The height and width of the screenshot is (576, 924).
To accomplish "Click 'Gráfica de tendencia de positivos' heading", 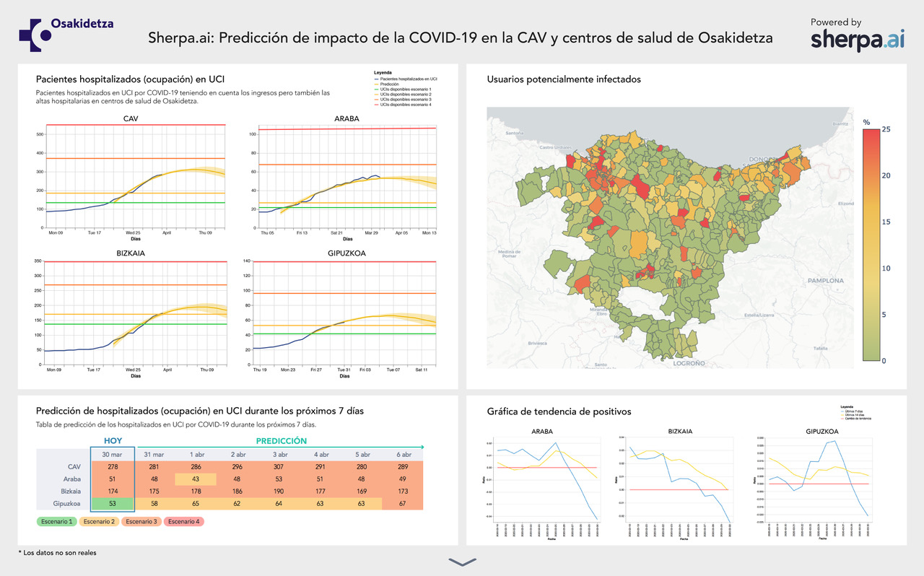I will tap(559, 411).
